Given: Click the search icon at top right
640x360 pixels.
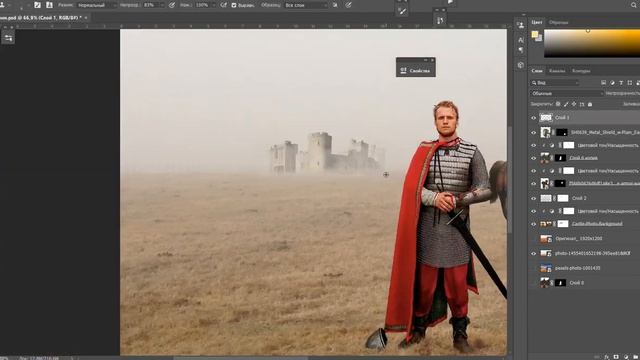Looking at the screenshot, I should point(634,4).
